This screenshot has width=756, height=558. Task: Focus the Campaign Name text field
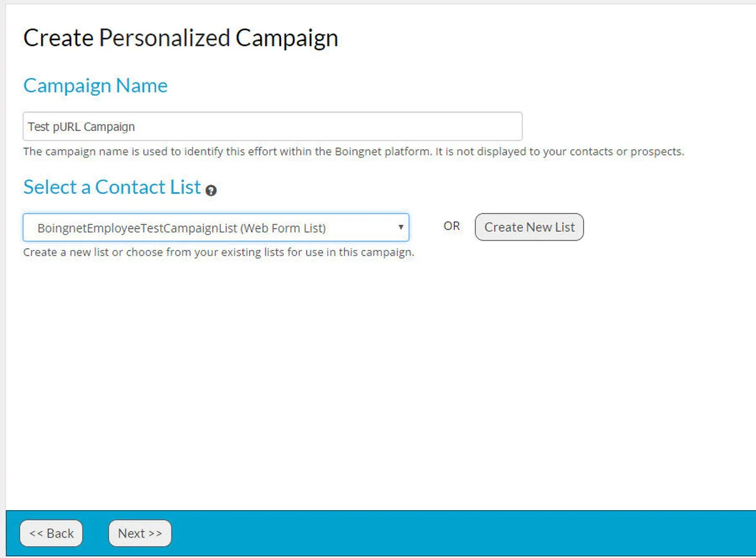click(x=272, y=127)
